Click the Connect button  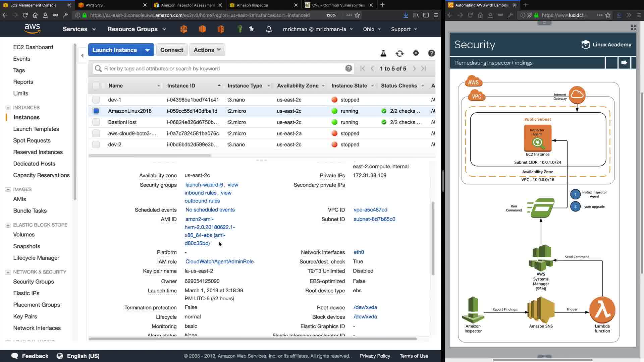pyautogui.click(x=171, y=50)
